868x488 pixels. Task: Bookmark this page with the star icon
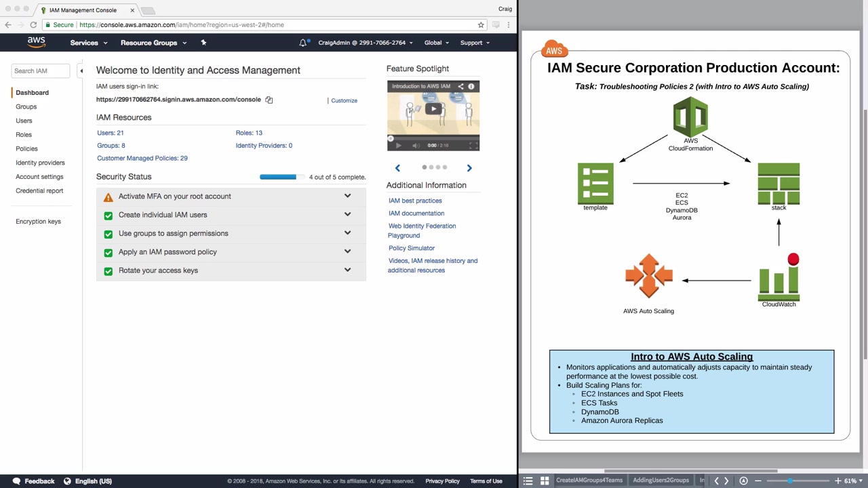pyautogui.click(x=481, y=25)
